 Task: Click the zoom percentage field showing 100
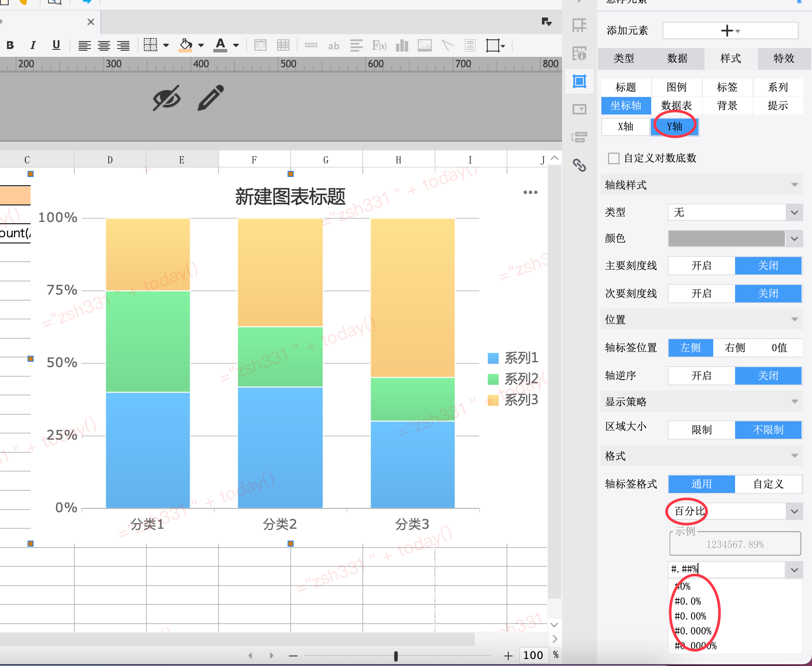click(x=533, y=656)
